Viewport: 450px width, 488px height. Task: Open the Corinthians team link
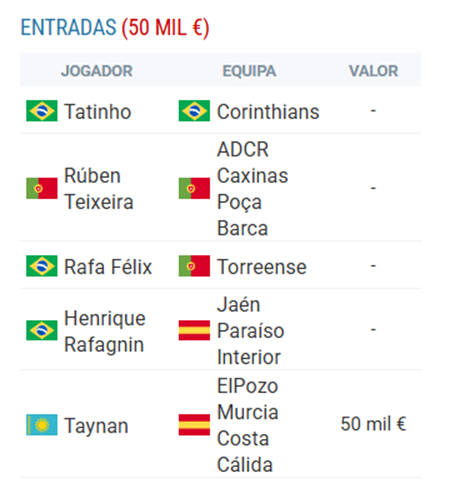(268, 111)
